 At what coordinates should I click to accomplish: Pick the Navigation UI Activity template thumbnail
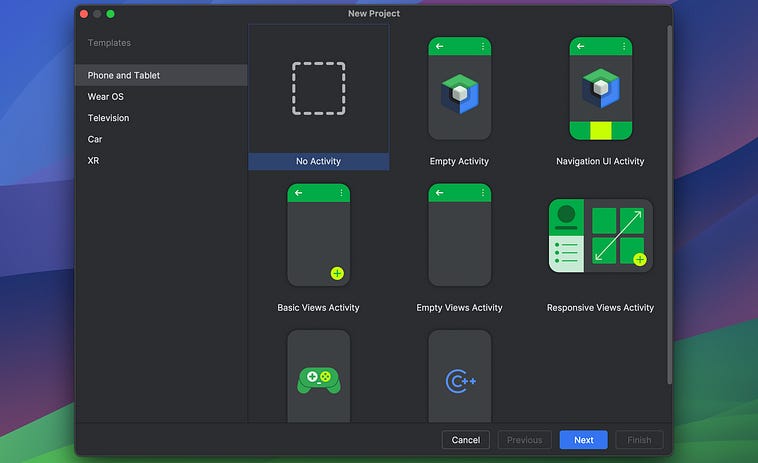pos(600,88)
